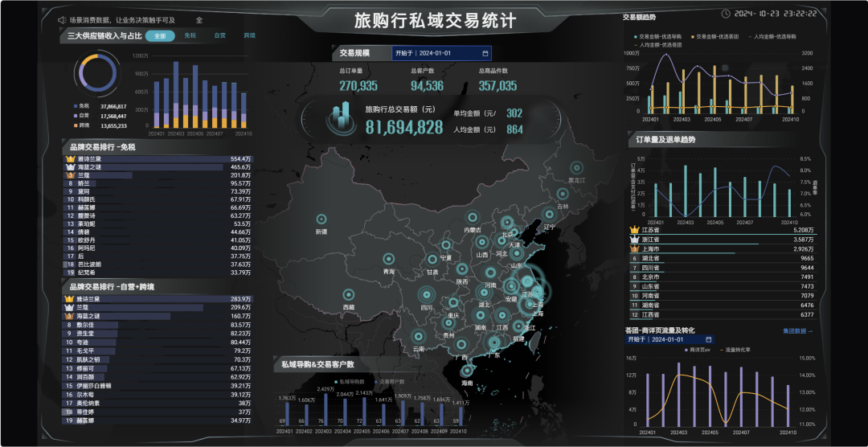
Task: Toggle 私域导购数 legend series
Action: pyautogui.click(x=350, y=382)
